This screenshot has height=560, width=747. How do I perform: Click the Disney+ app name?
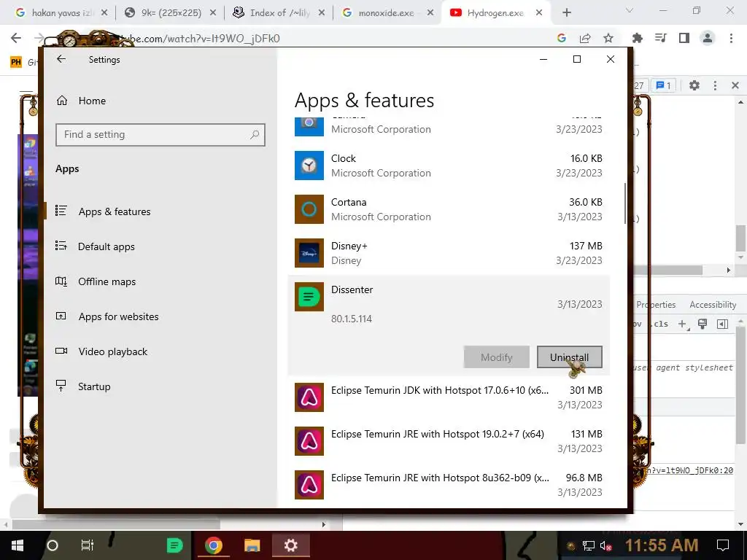point(349,246)
